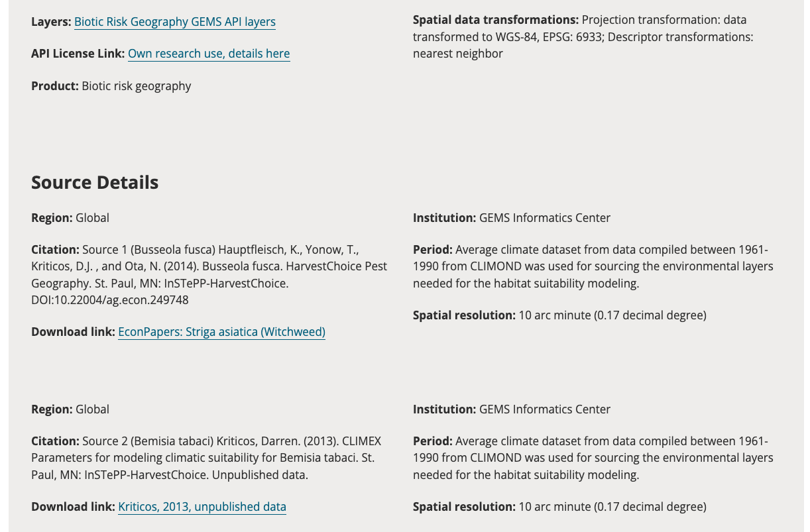Click the second 'Region: Global' text
Viewport: 810px width, 532px height.
click(70, 409)
